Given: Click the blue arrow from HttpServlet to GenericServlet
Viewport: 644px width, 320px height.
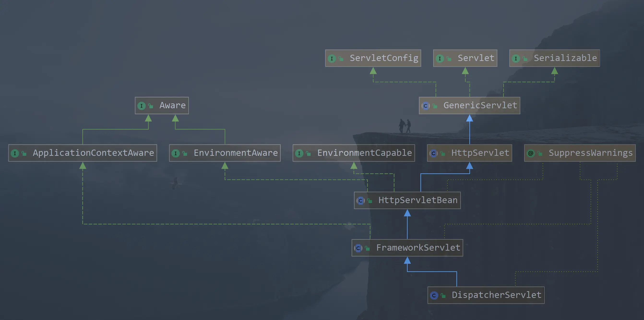Looking at the screenshot, I should (x=470, y=130).
